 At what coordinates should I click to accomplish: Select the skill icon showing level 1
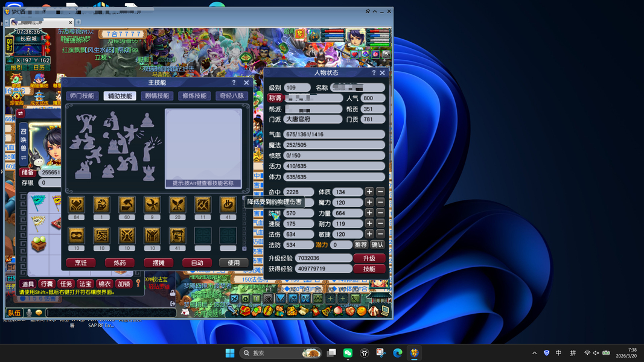101,205
